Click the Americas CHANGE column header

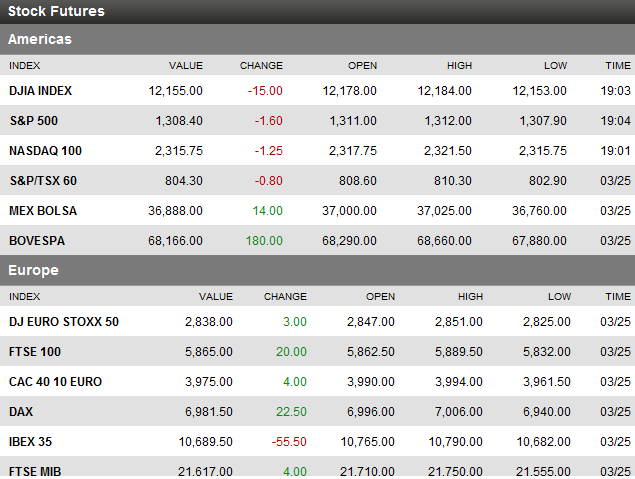[261, 66]
